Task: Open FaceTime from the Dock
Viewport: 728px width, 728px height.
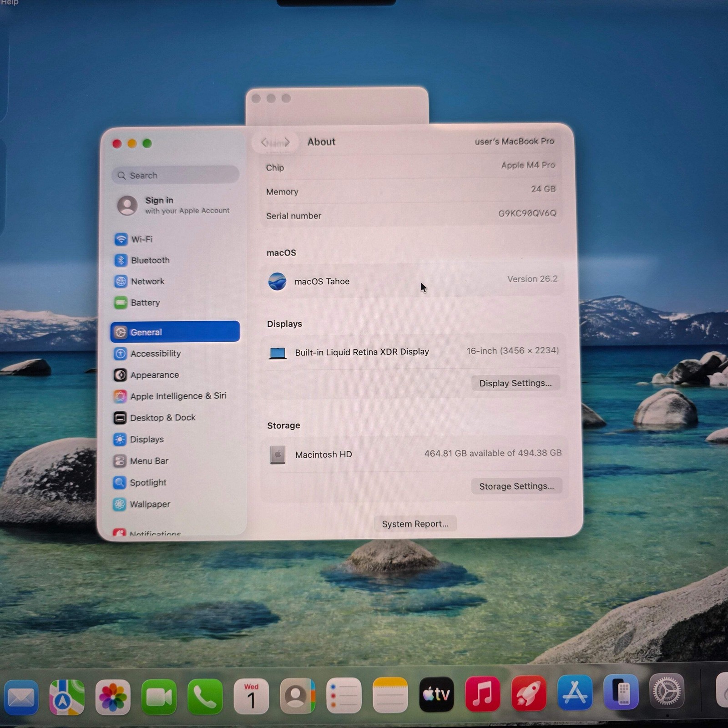Action: (x=159, y=696)
